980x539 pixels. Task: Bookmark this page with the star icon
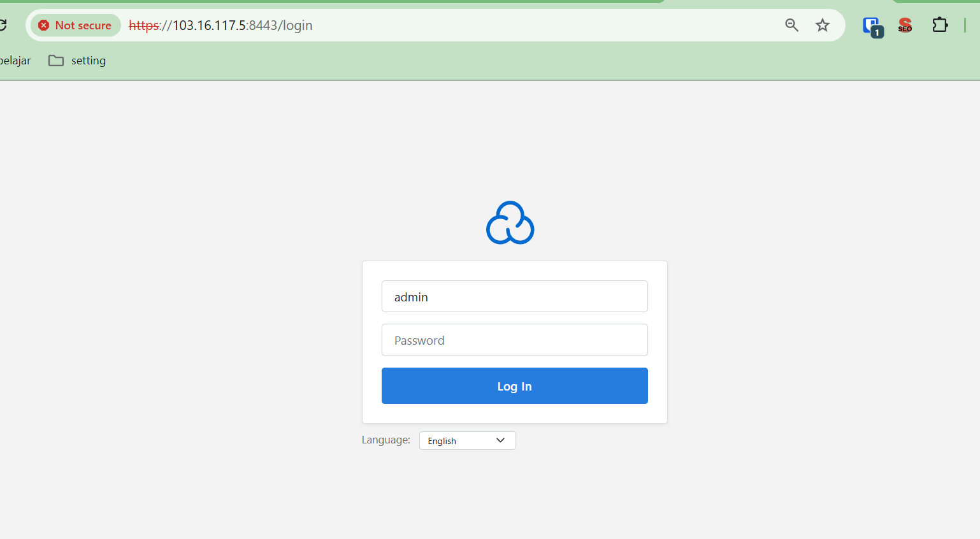[823, 25]
